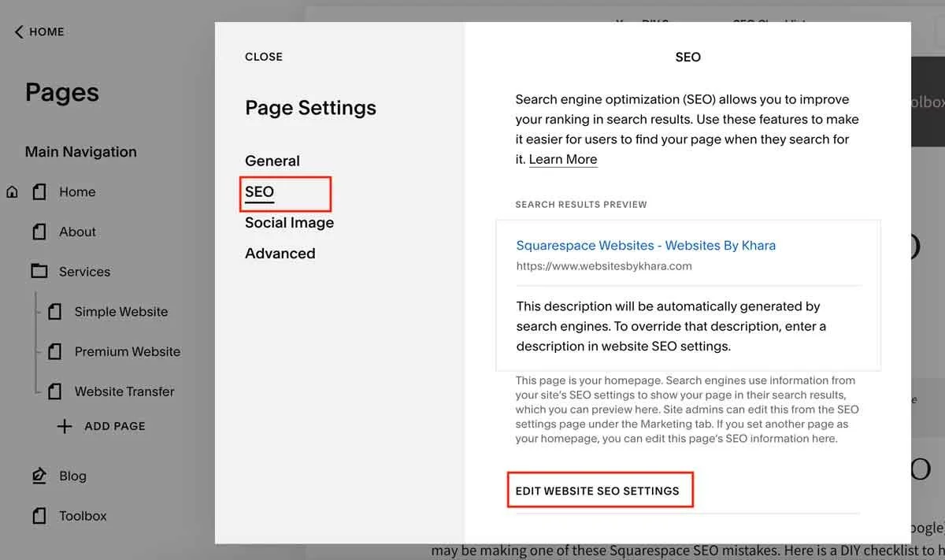Click the Page Settings heading

tap(310, 108)
